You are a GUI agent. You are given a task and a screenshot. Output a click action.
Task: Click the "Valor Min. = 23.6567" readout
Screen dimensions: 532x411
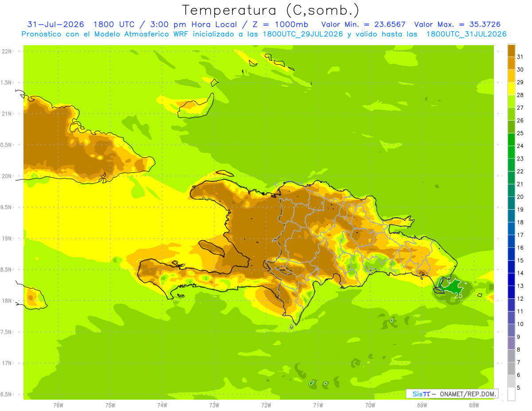point(364,24)
